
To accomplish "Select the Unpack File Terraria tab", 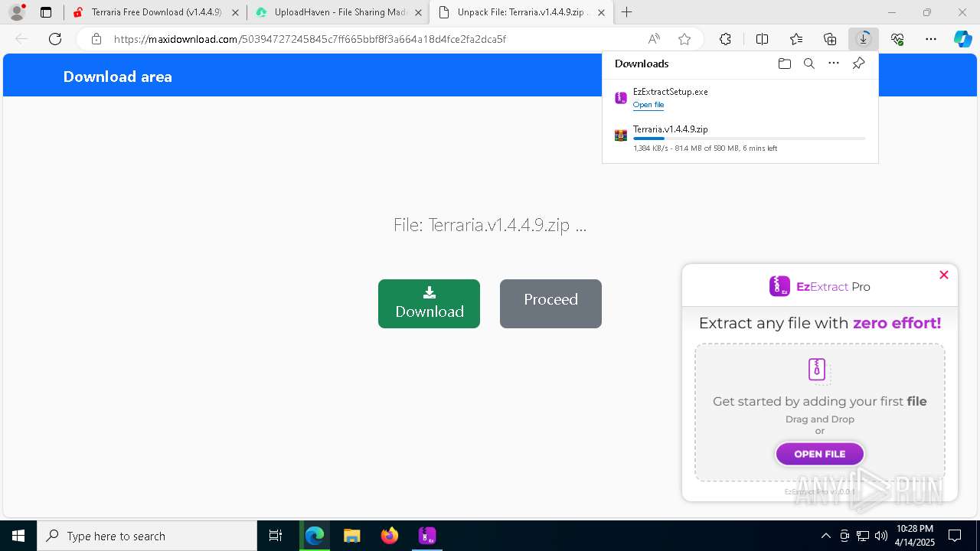I will click(x=521, y=12).
